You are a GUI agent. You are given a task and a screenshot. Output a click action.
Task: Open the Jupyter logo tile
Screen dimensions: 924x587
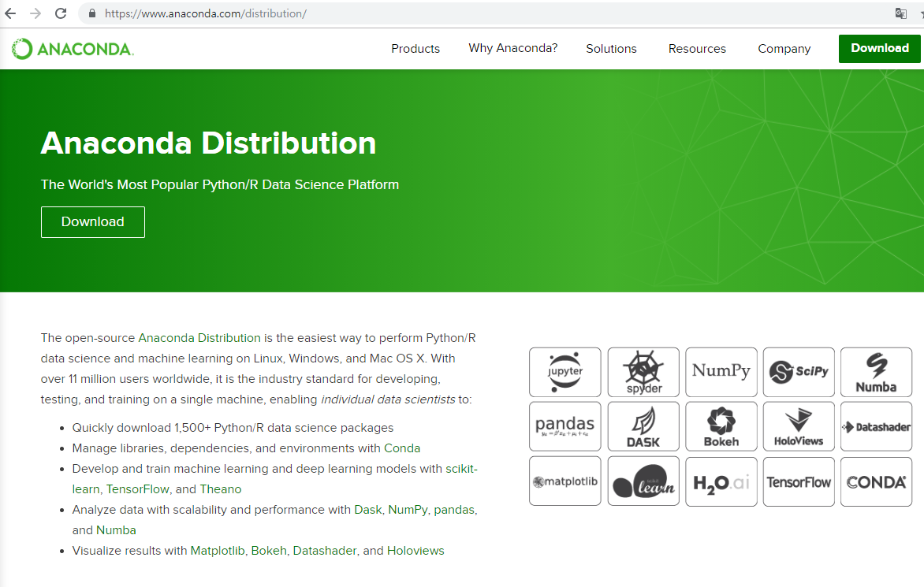point(565,372)
